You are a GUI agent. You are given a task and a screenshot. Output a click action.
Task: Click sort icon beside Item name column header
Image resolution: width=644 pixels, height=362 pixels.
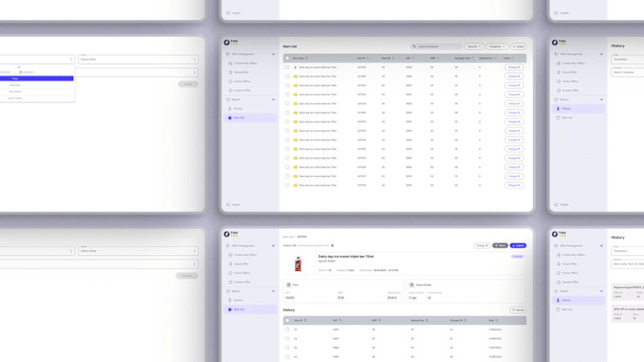pyautogui.click(x=307, y=58)
